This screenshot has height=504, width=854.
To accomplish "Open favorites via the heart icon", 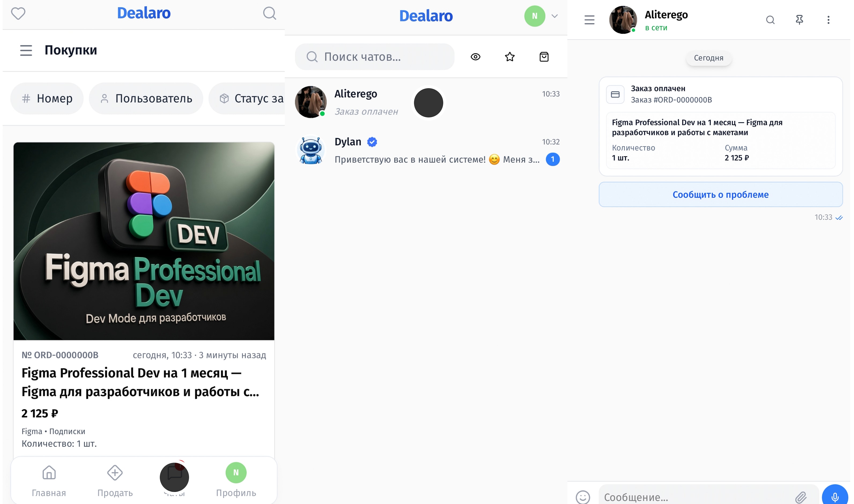I will (18, 14).
